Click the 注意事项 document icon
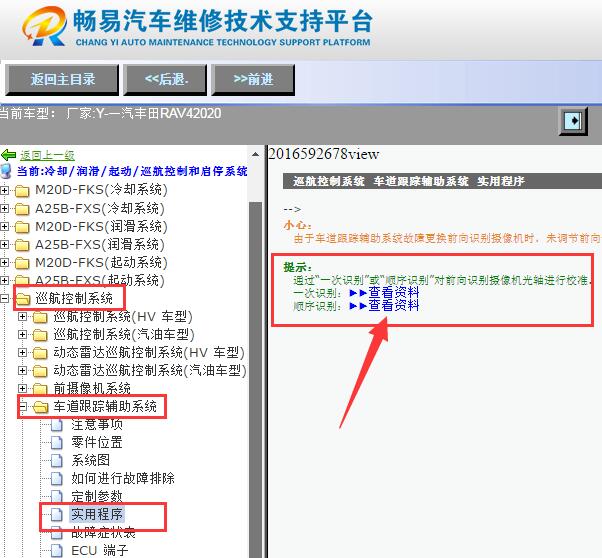Viewport: 602px width, 558px height. click(57, 425)
